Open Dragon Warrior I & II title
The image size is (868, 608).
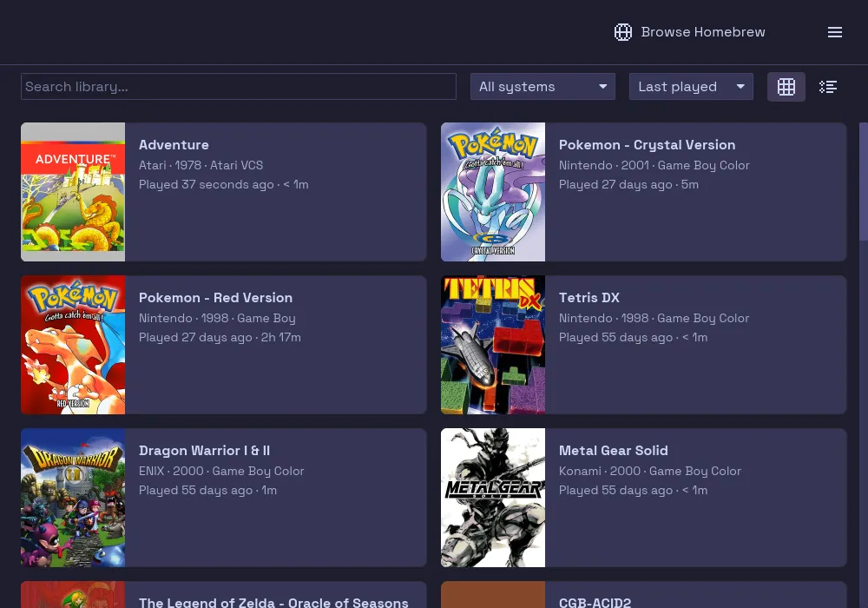[x=204, y=451]
